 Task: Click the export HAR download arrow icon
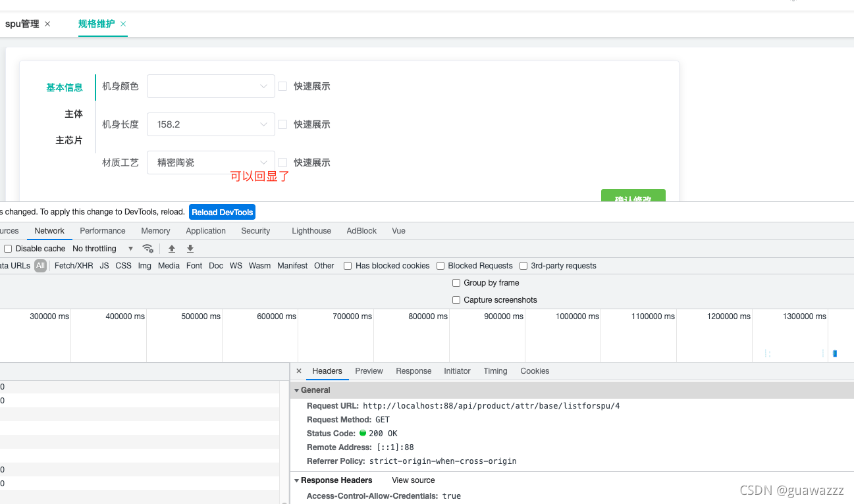pos(190,249)
